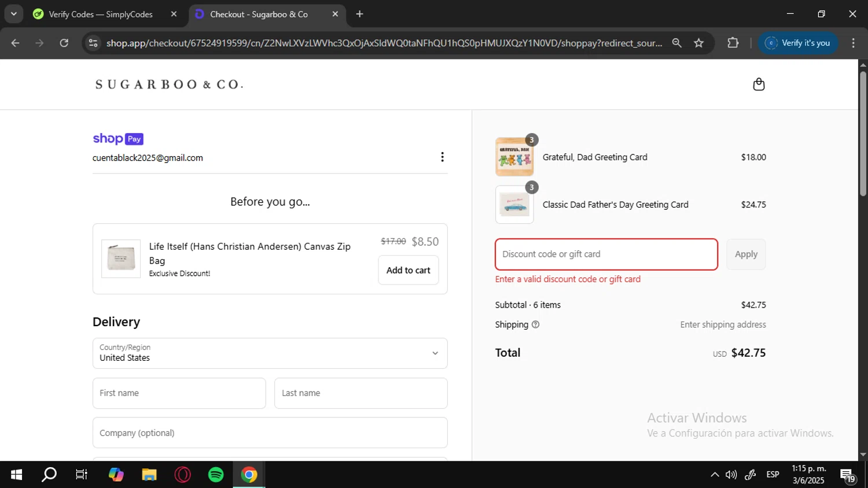
Task: Click the browser address bar URL
Action: [x=384, y=43]
